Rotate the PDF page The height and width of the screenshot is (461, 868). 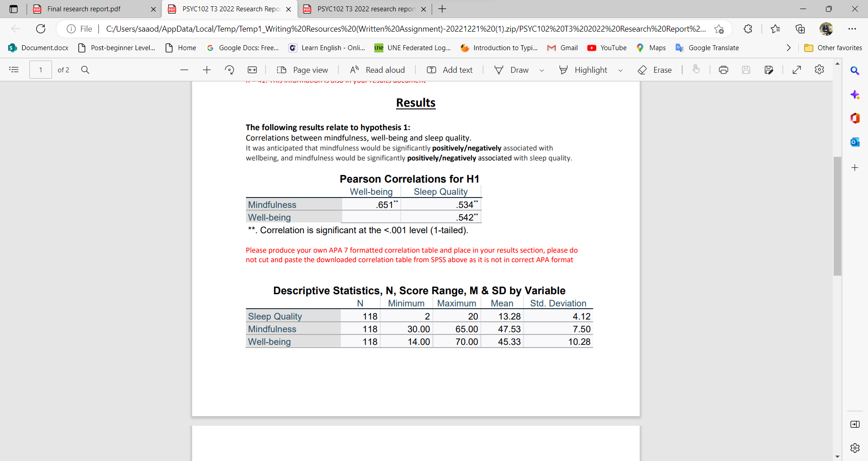click(230, 70)
